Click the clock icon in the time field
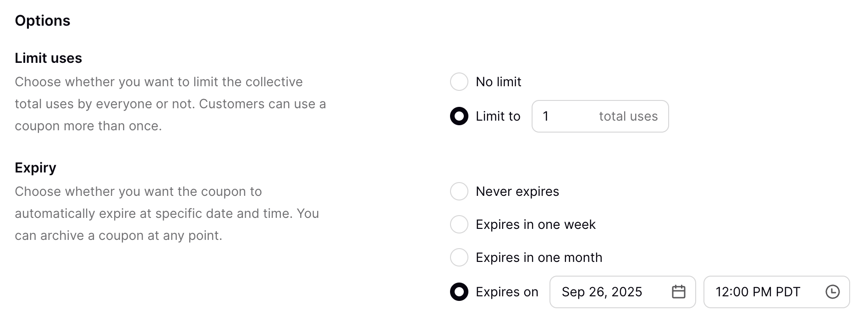This screenshot has width=868, height=322. click(x=832, y=292)
